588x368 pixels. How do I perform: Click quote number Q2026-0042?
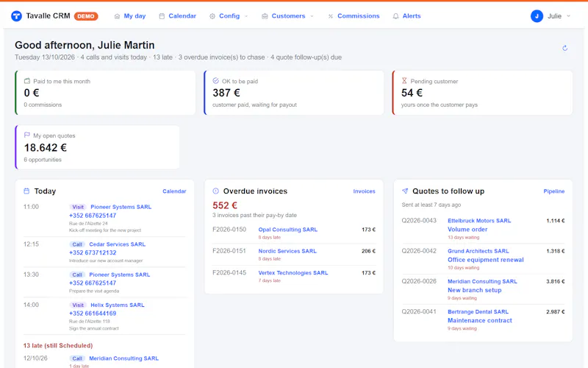pos(419,251)
